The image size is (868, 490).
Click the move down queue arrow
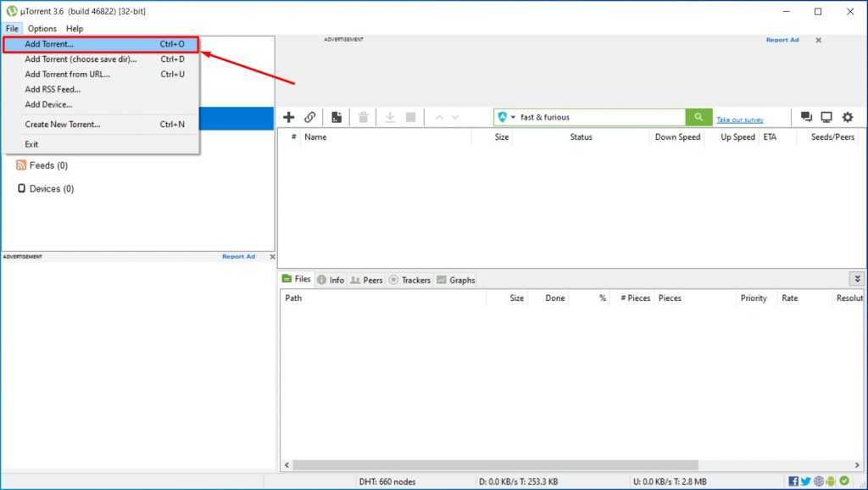click(x=455, y=117)
